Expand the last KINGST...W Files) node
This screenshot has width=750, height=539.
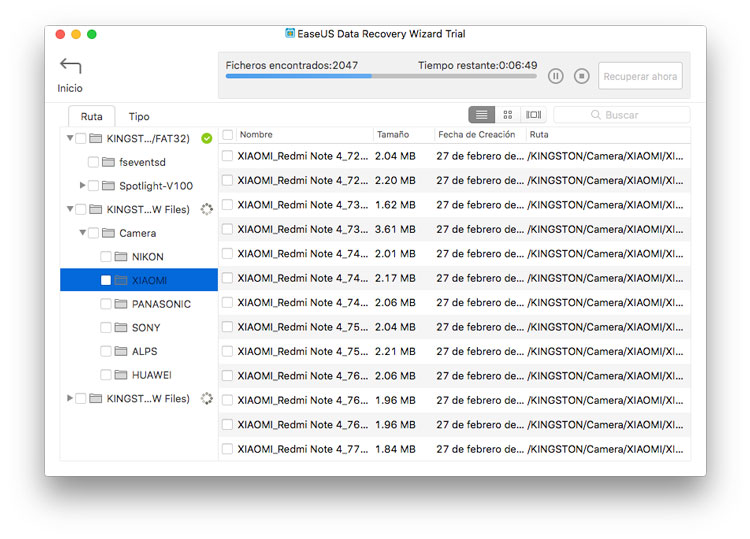pyautogui.click(x=70, y=398)
